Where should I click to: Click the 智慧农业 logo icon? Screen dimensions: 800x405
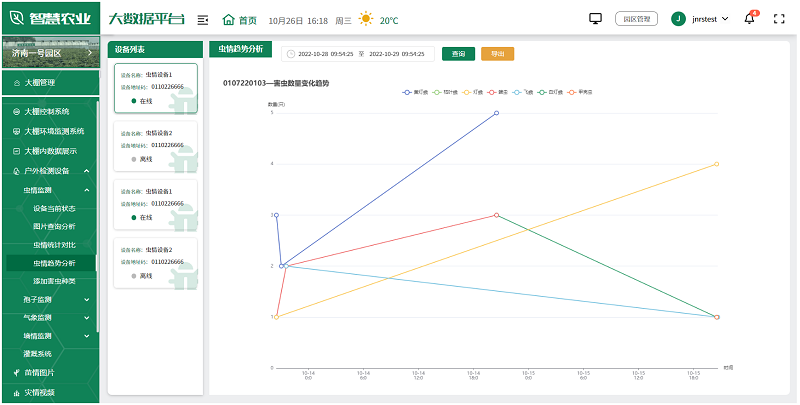[x=17, y=18]
